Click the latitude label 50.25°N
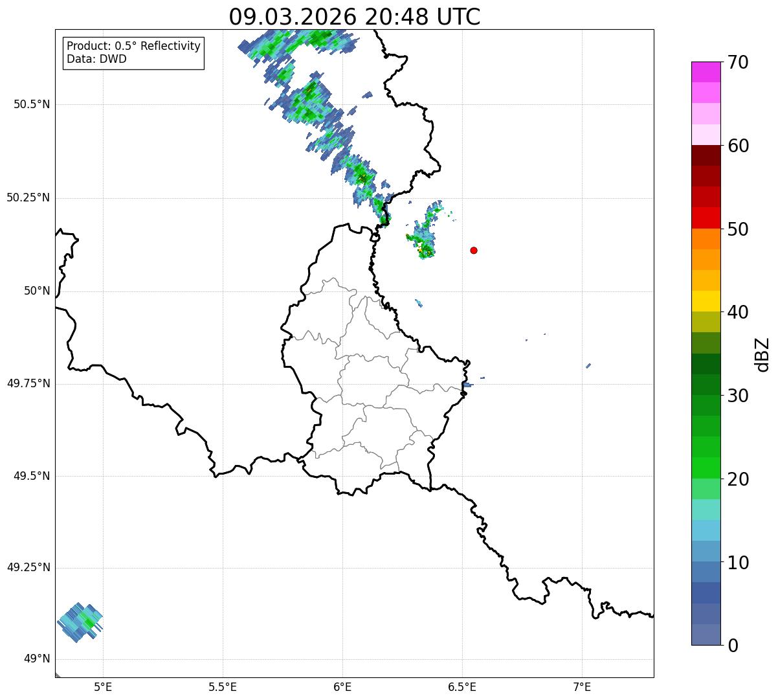The height and width of the screenshot is (700, 778). click(28, 198)
